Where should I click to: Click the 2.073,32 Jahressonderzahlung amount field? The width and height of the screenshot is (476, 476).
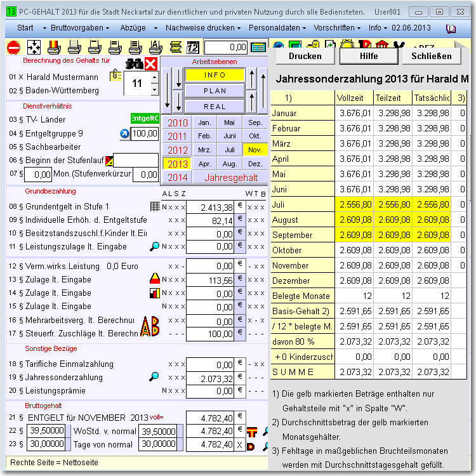(x=210, y=378)
